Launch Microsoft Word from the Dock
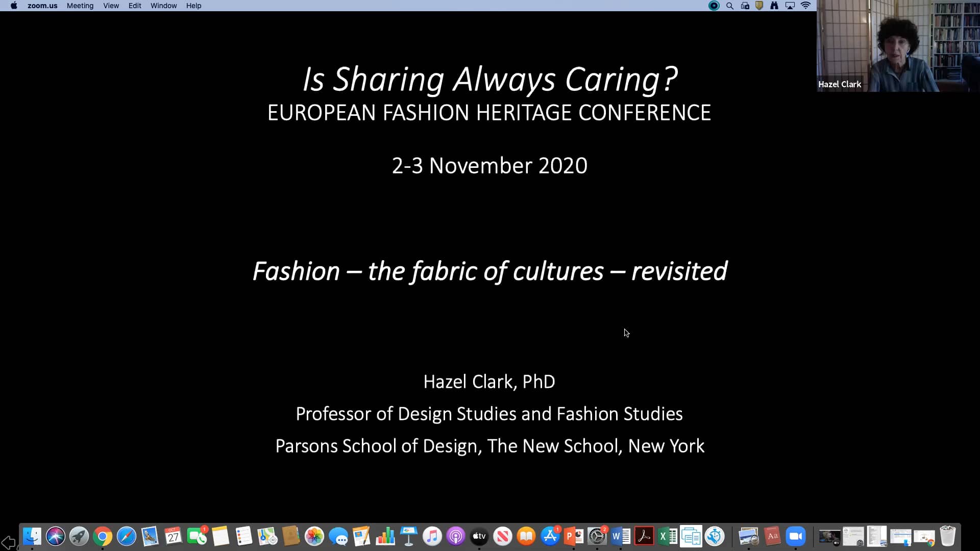This screenshot has height=551, width=980. 621,536
